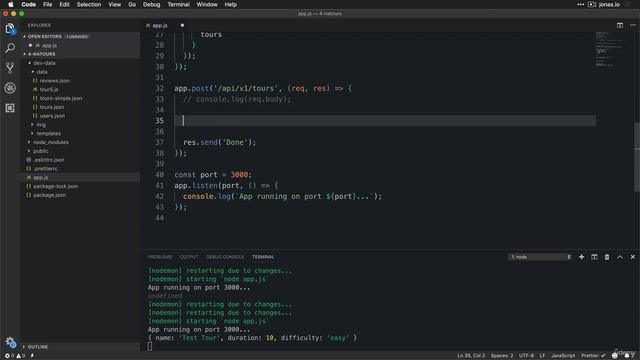Open the Apple menu

click(x=11, y=4)
